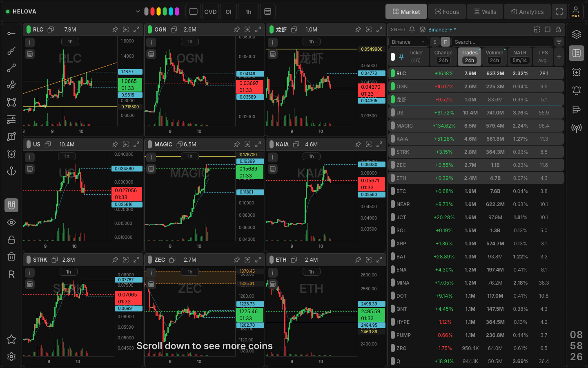Sort by the Change 24h column

coord(443,57)
